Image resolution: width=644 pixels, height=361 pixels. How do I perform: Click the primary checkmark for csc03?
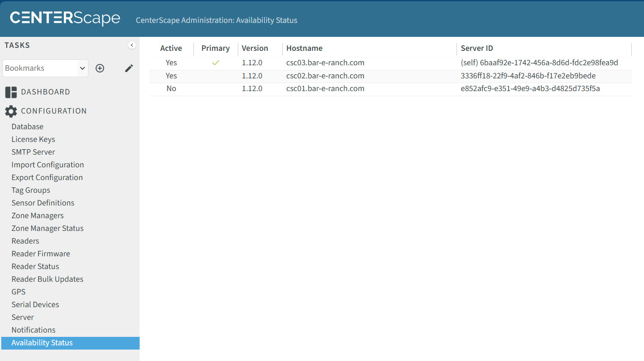(215, 63)
